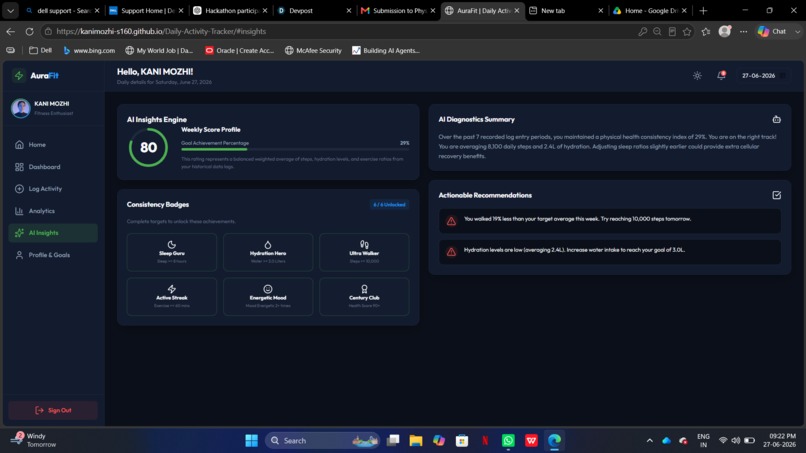Viewport: 806px width, 453px height.
Task: Click browser back arrow
Action: (x=11, y=31)
